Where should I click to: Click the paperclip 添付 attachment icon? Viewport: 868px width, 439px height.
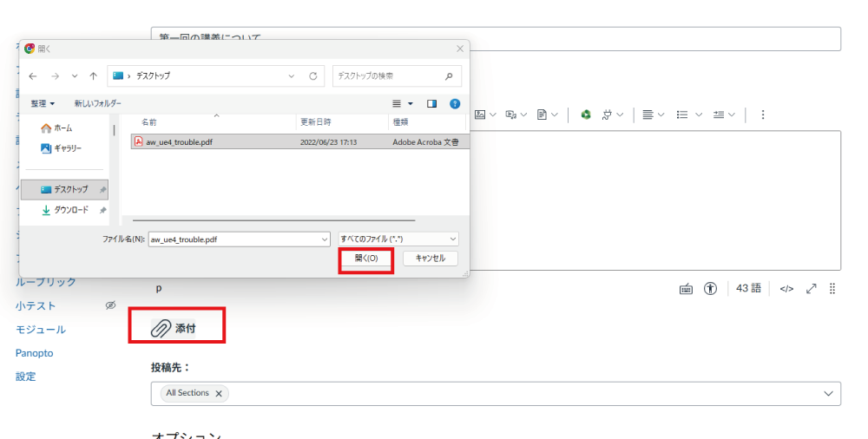coord(161,328)
